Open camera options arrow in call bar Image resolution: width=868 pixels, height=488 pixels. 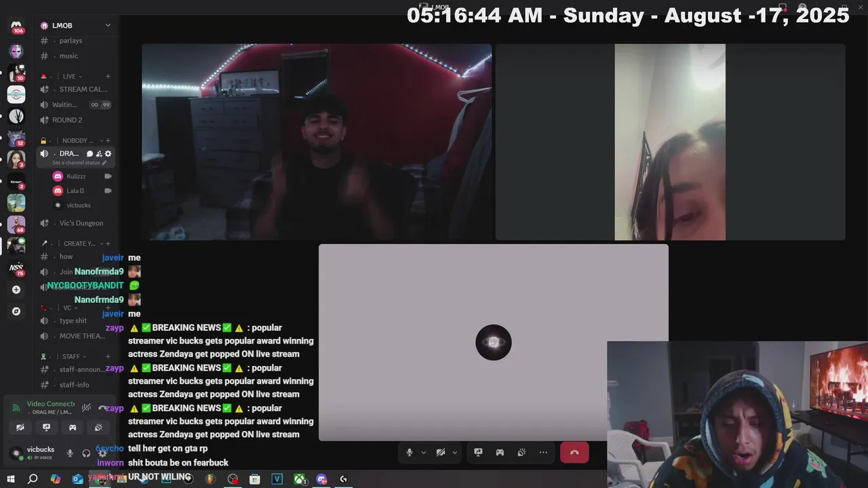click(x=454, y=452)
